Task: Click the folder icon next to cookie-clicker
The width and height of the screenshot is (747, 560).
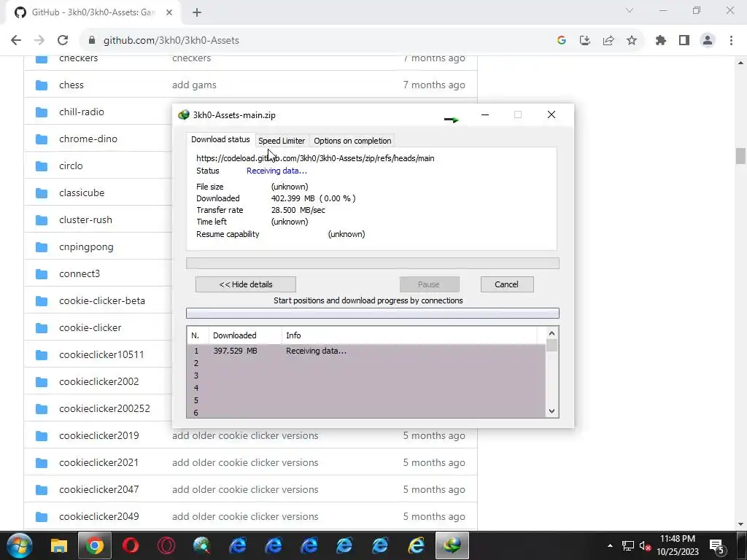Action: pos(42,328)
